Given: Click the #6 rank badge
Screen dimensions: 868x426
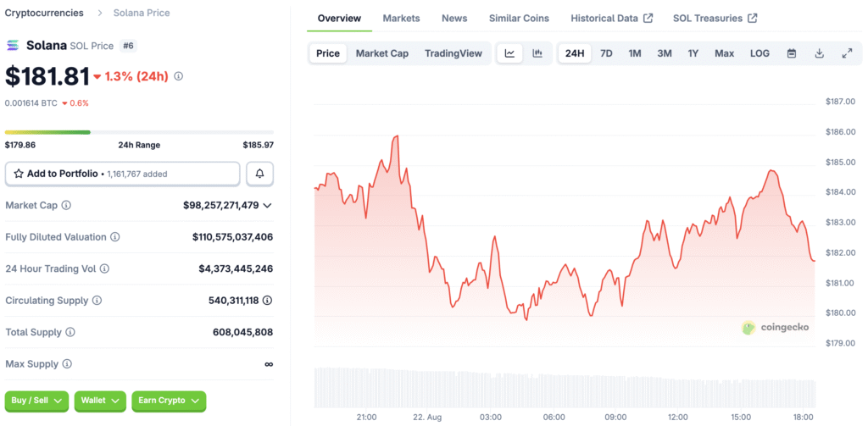Looking at the screenshot, I should pos(129,46).
